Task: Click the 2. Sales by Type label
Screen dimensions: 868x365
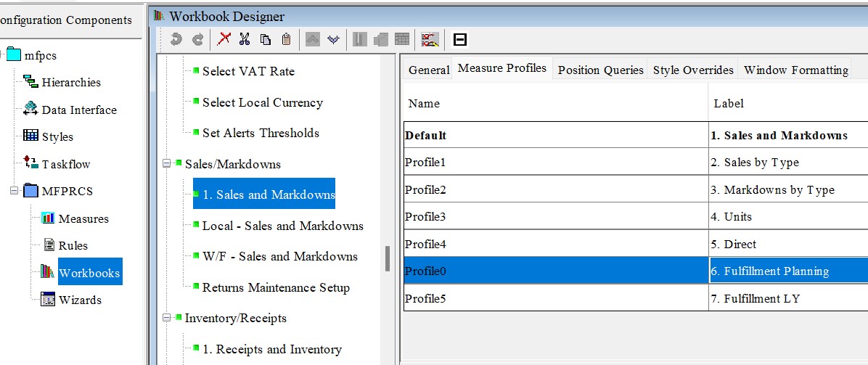Action: pos(755,163)
